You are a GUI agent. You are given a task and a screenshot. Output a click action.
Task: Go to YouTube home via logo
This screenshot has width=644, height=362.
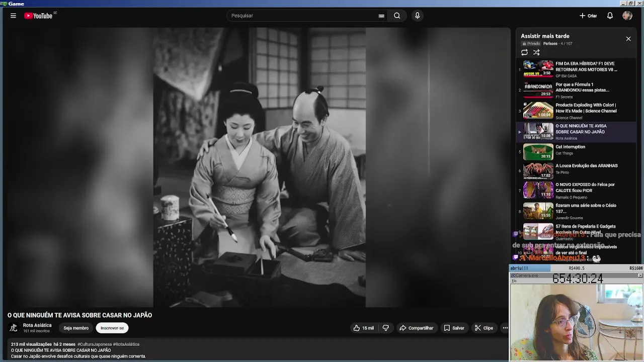pos(39,16)
